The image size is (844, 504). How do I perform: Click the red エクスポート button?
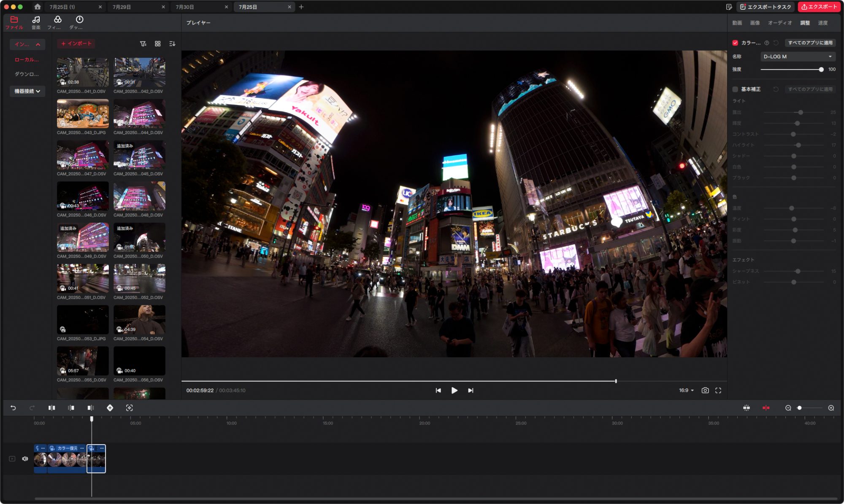tap(819, 7)
